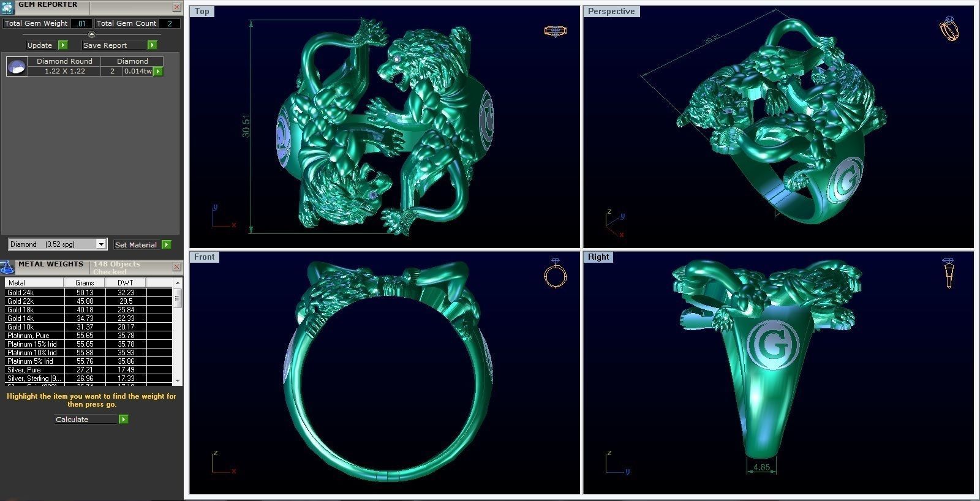980x501 pixels.
Task: Click metal weights list scroll down arrow
Action: coord(178,380)
